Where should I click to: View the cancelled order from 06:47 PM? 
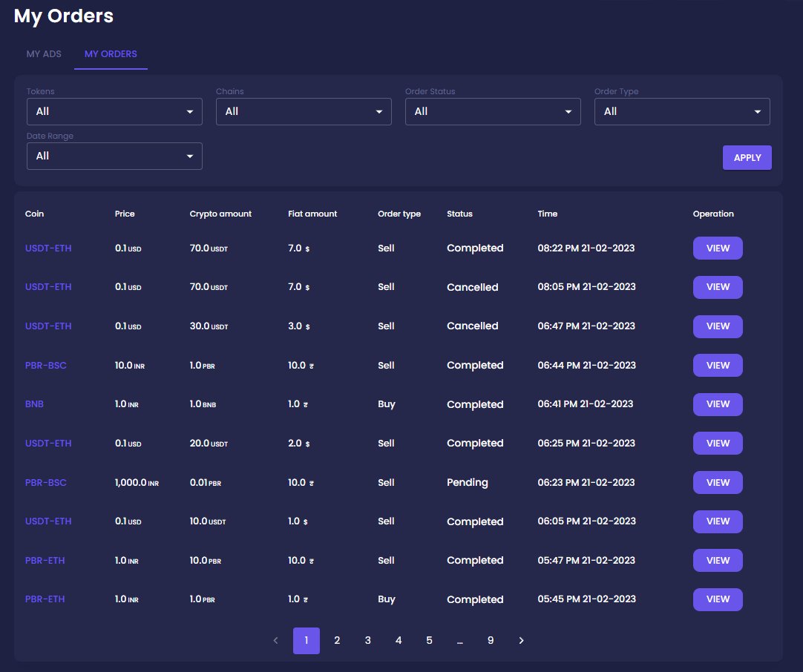point(718,326)
